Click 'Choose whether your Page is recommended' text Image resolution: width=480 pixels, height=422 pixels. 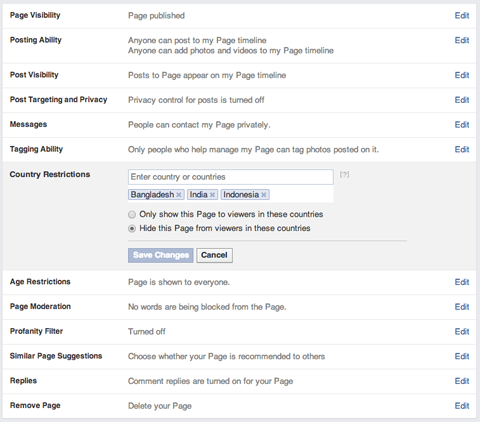(x=226, y=356)
